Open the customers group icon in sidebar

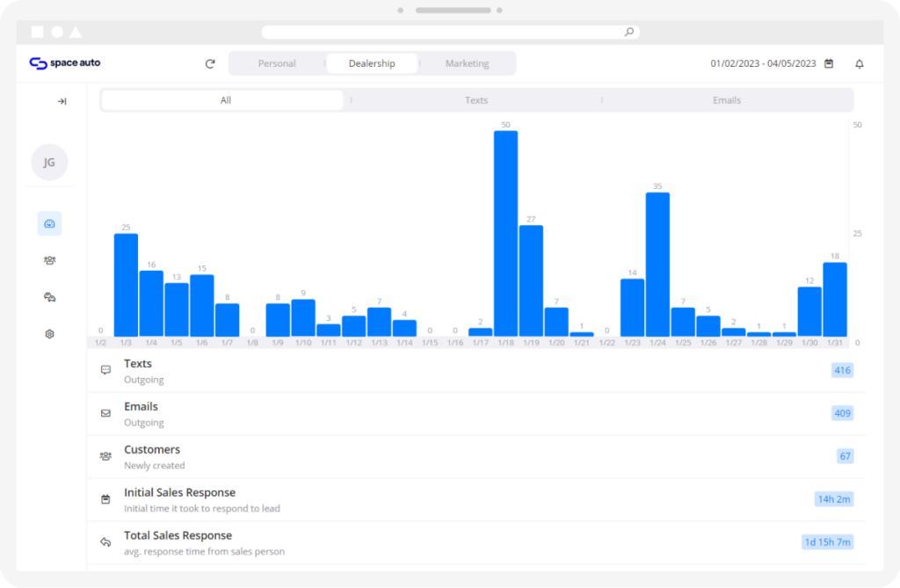pyautogui.click(x=50, y=261)
